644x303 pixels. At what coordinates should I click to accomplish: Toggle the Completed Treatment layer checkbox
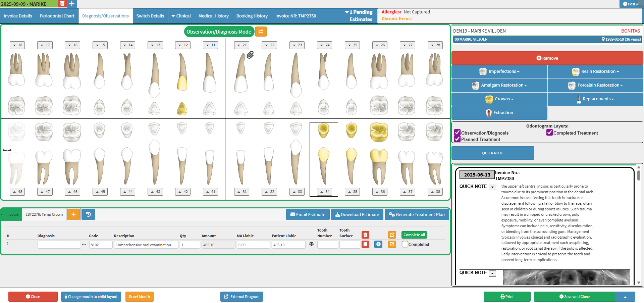549,133
